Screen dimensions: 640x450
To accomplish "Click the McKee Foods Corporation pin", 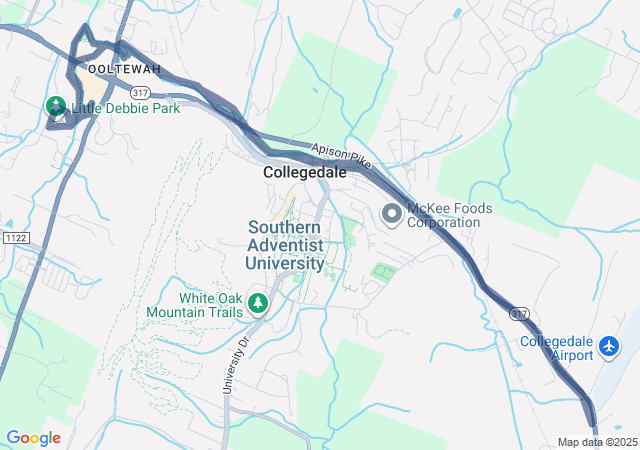I will (392, 215).
